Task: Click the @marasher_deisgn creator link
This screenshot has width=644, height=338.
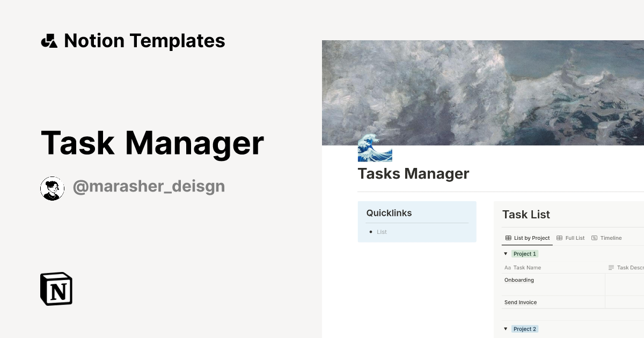Action: [149, 186]
